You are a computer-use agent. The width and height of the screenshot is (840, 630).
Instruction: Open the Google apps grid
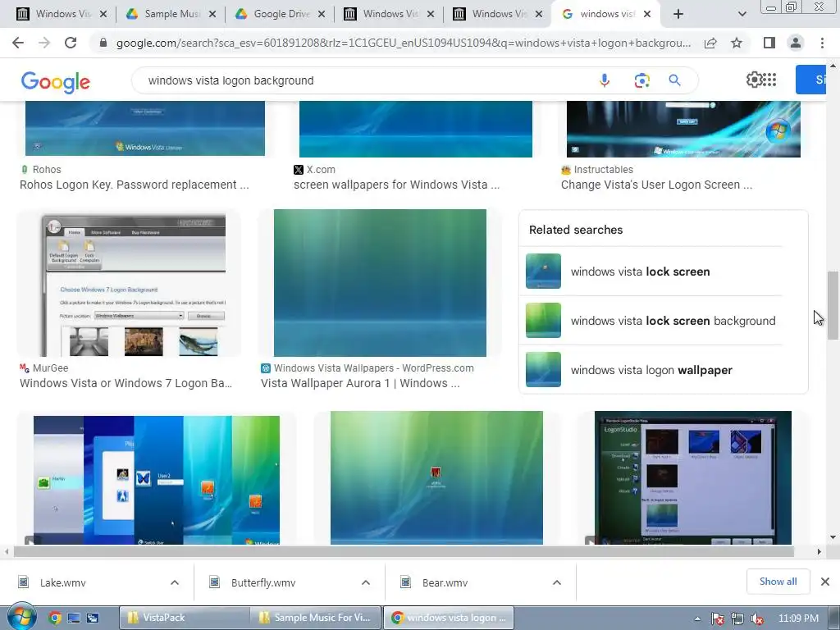click(x=769, y=80)
